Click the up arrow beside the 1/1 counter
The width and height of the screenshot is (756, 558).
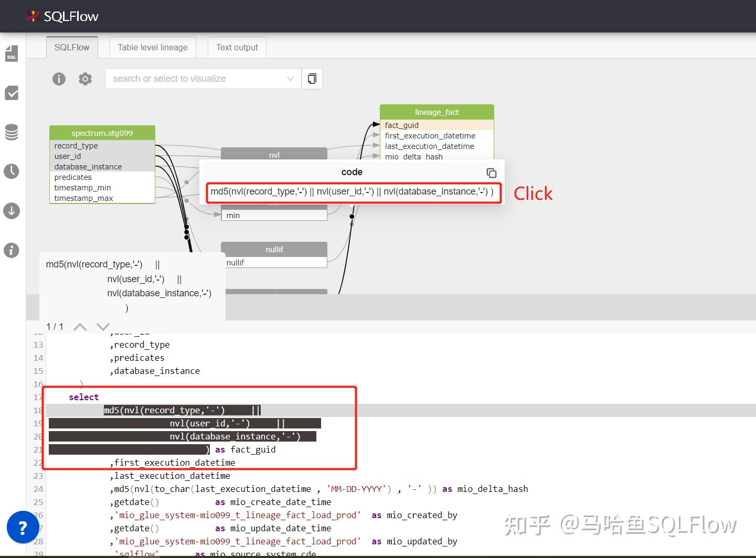tap(79, 326)
